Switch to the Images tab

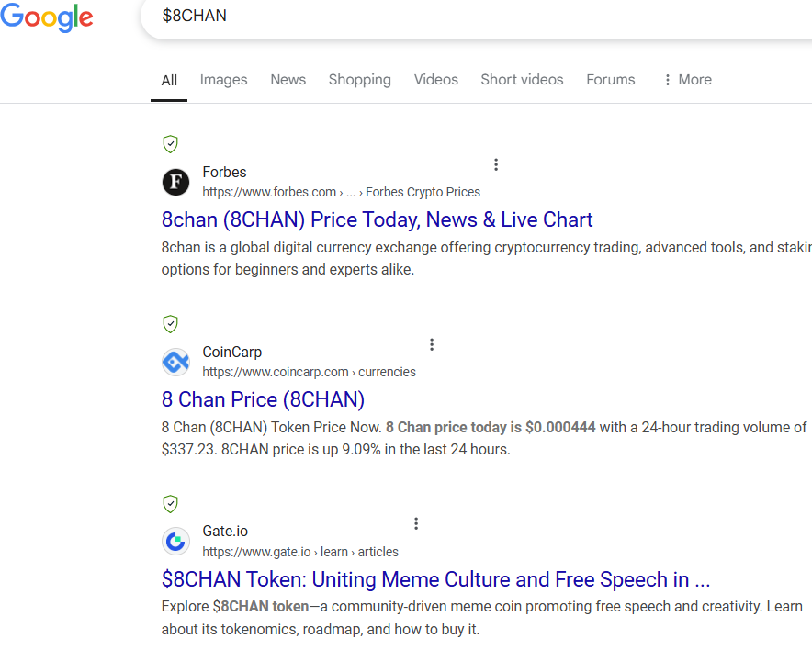pyautogui.click(x=224, y=80)
